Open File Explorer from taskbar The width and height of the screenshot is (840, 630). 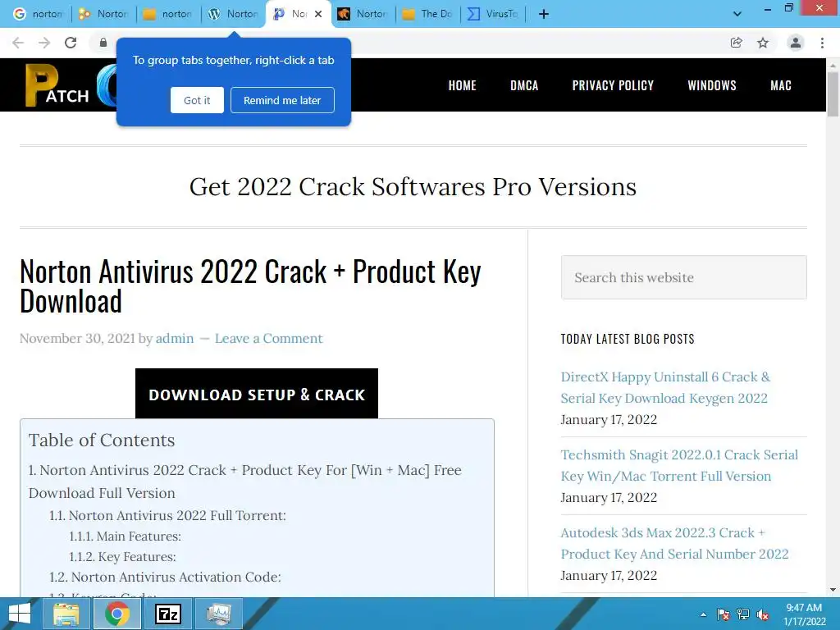[x=66, y=614]
